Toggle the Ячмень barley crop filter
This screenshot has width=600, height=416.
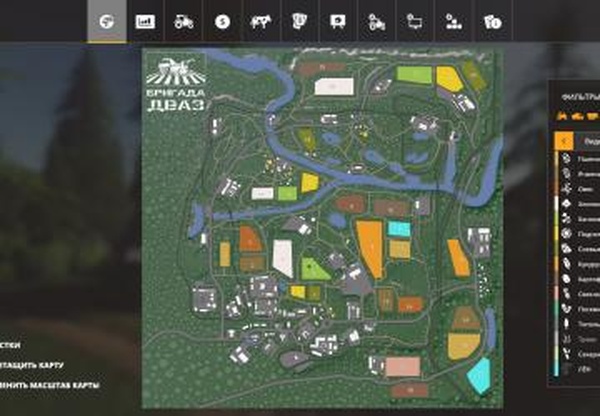pyautogui.click(x=579, y=174)
